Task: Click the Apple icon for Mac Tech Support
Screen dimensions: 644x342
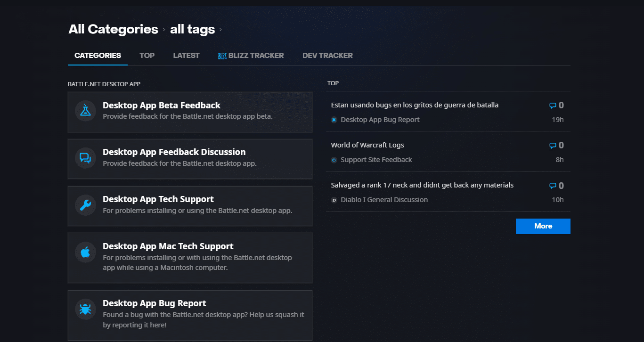Action: pyautogui.click(x=85, y=252)
